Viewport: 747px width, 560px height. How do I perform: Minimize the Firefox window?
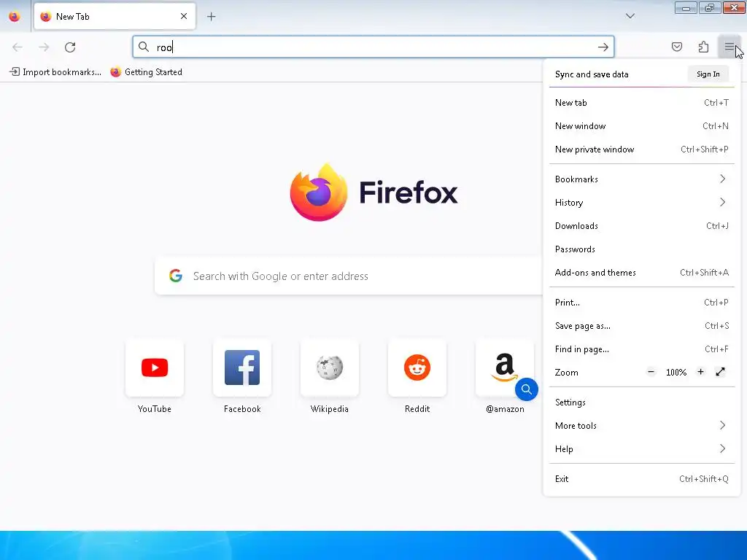pos(686,8)
